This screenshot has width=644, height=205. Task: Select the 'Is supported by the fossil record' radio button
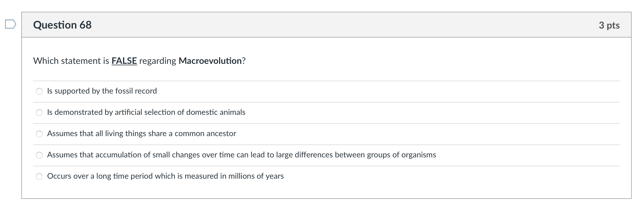click(x=39, y=91)
